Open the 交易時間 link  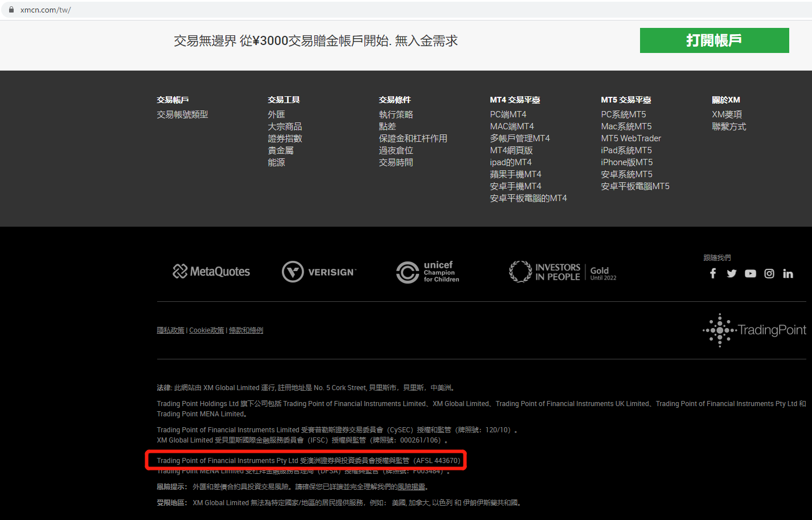(x=396, y=162)
